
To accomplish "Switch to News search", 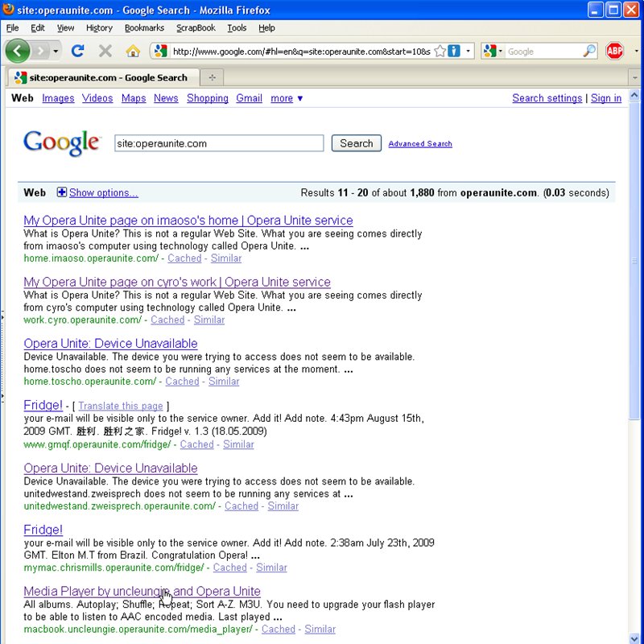I will 166,98.
